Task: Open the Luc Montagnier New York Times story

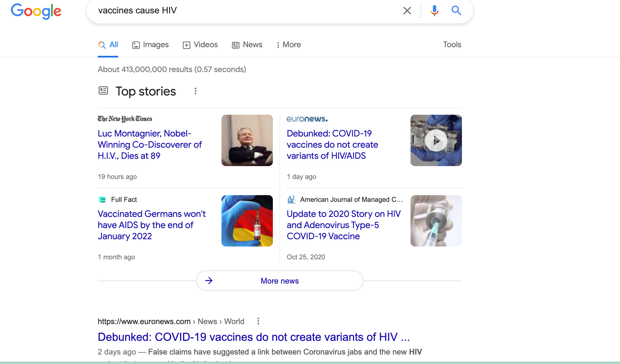Action: coord(150,145)
